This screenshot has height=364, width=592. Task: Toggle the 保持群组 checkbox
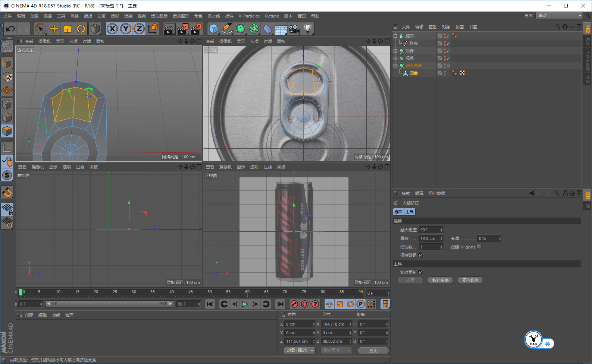[x=420, y=255]
